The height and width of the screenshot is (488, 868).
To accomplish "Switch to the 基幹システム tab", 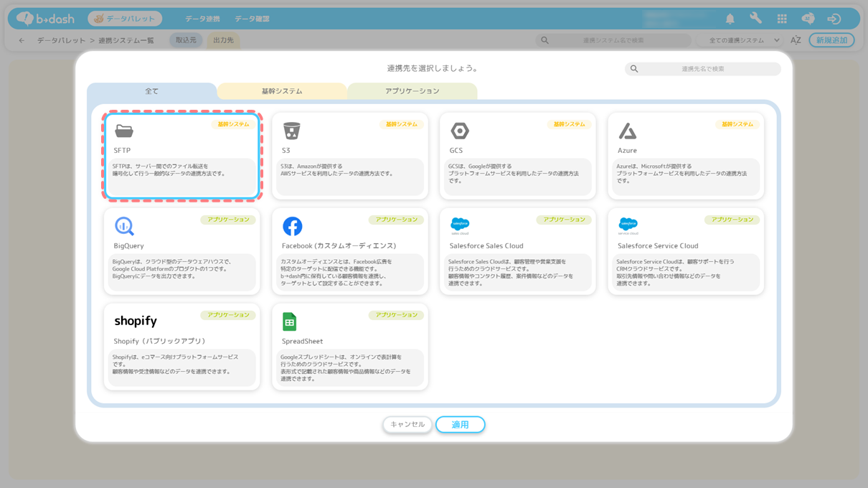I will (x=282, y=91).
